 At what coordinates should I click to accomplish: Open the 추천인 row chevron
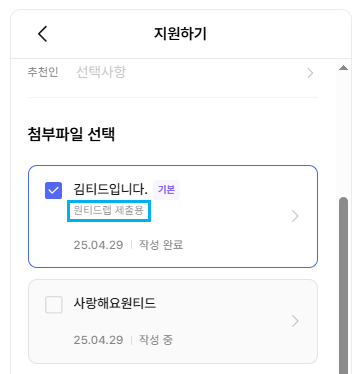pos(310,73)
